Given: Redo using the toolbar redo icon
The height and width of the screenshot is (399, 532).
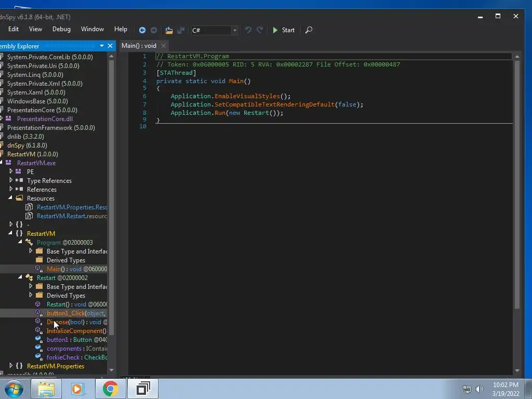Looking at the screenshot, I should 260,30.
